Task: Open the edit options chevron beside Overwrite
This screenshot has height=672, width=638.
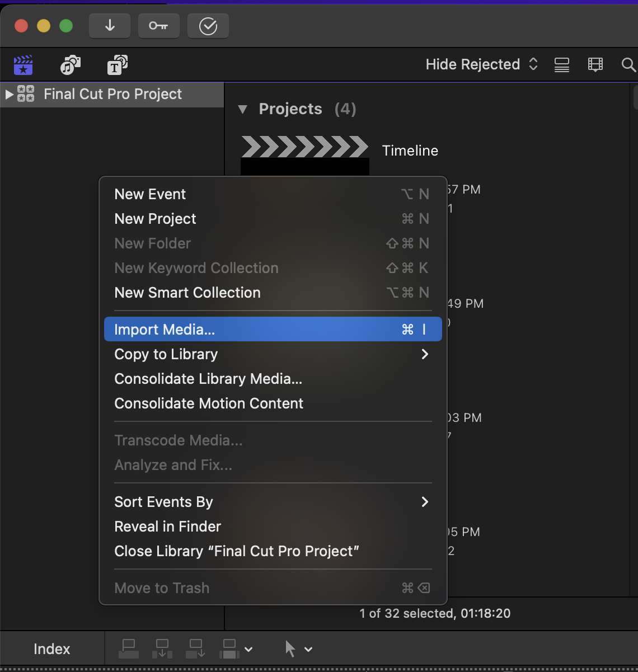Action: coord(249,650)
